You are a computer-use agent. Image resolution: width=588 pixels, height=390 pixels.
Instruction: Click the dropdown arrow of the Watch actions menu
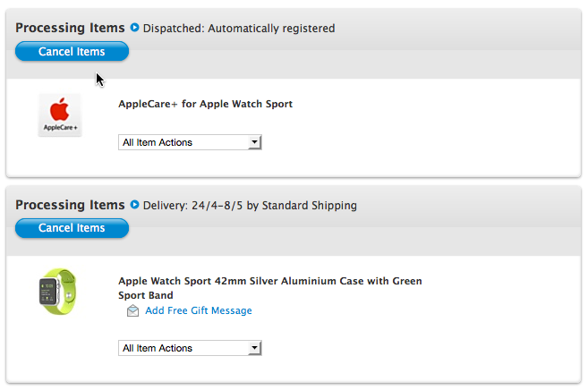tap(255, 348)
